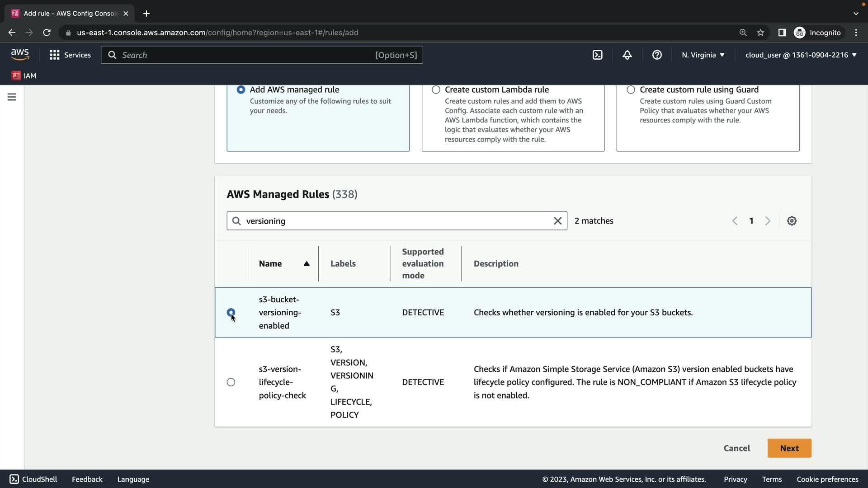The height and width of the screenshot is (488, 868).
Task: Open the CloudShell icon in top navigation
Action: point(597,55)
